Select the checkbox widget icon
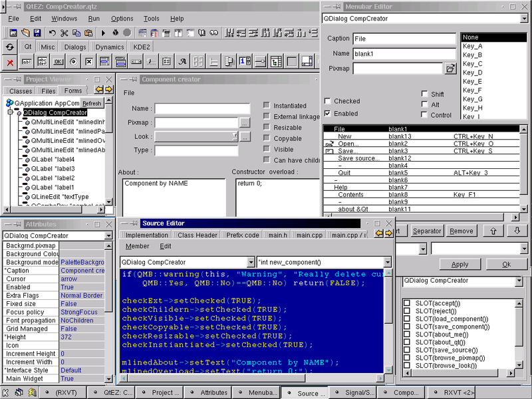This screenshot has width=532, height=399. (89, 62)
